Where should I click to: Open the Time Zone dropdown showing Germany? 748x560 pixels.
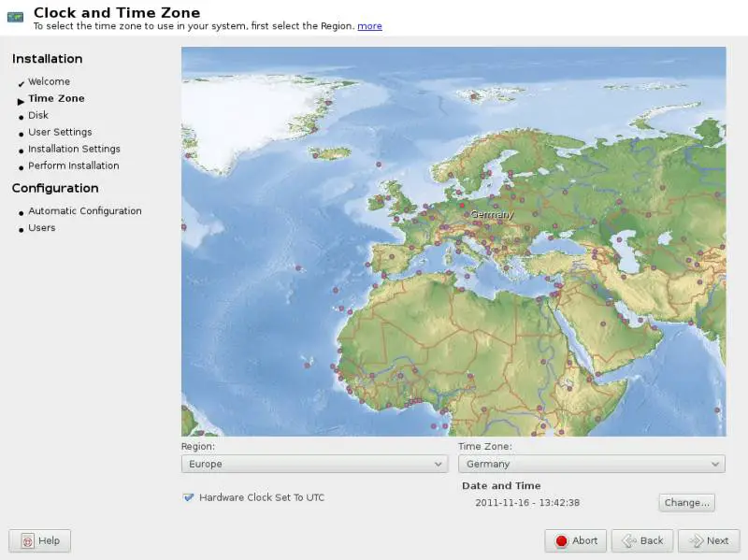click(x=592, y=464)
